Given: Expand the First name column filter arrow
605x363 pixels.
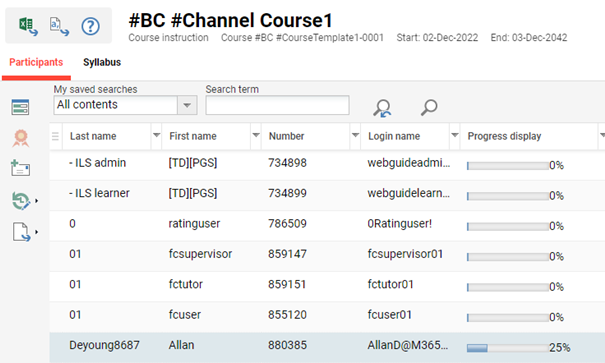Looking at the screenshot, I should tap(255, 136).
